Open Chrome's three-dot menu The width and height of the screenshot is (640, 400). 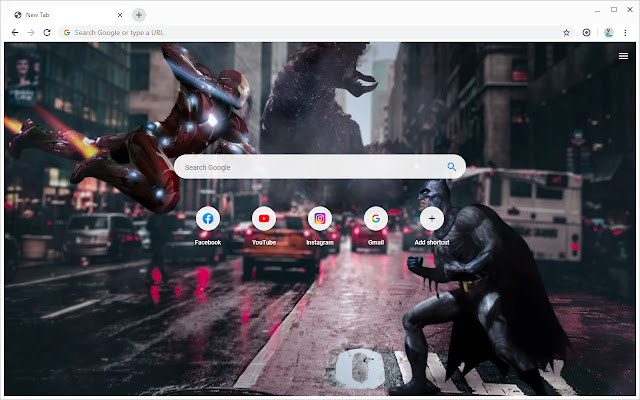(x=625, y=33)
